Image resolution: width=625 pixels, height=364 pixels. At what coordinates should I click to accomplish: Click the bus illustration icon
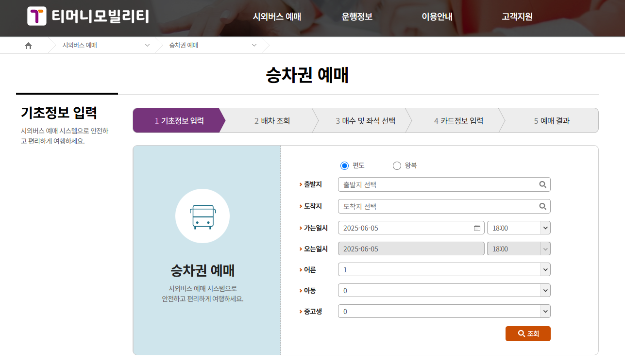click(203, 215)
